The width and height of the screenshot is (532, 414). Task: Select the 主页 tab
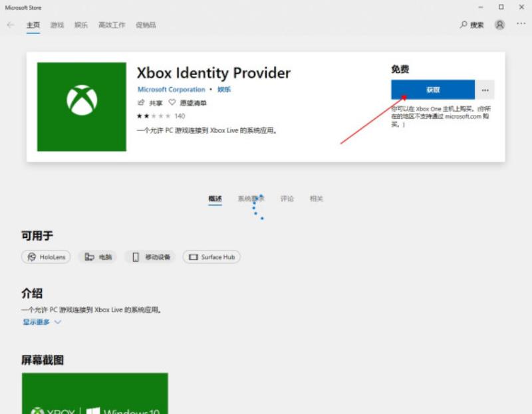(33, 25)
